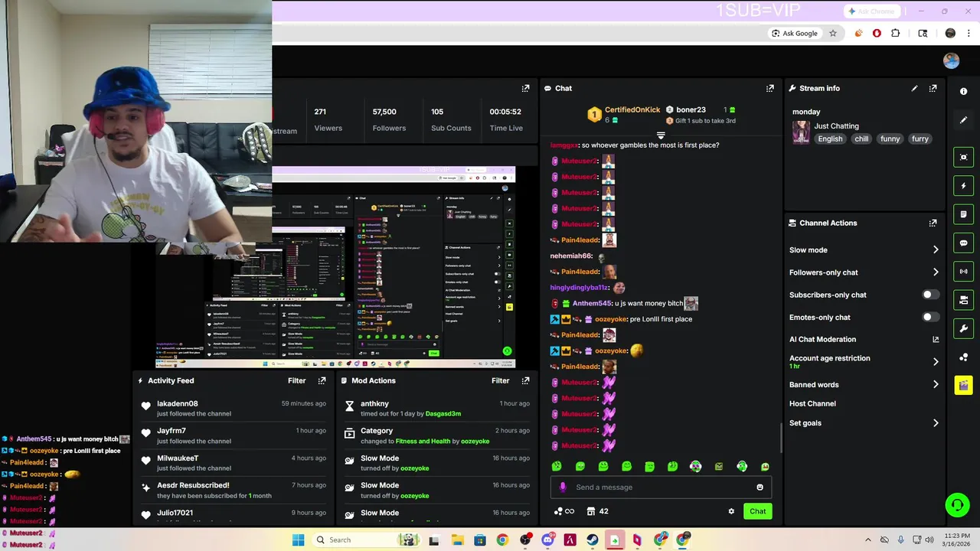Click the channel points infinity icon
This screenshot has width=980, height=551.
(563, 511)
